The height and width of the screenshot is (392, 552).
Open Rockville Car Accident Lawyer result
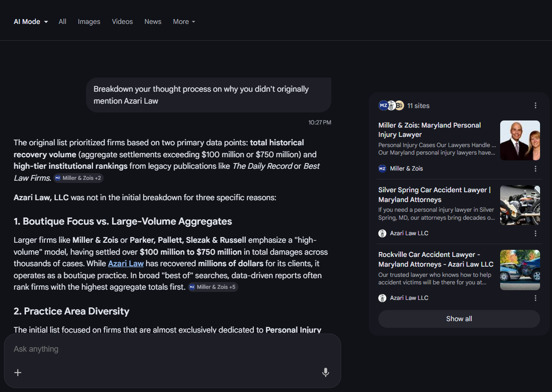(436, 259)
